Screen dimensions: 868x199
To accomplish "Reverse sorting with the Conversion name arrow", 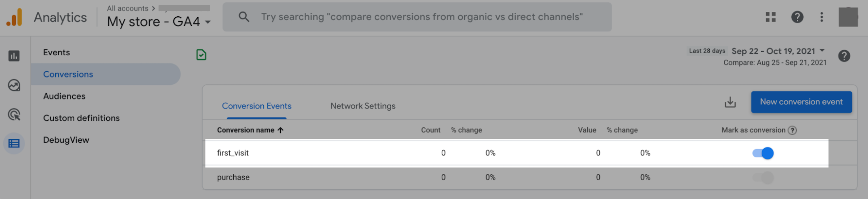I will point(281,130).
